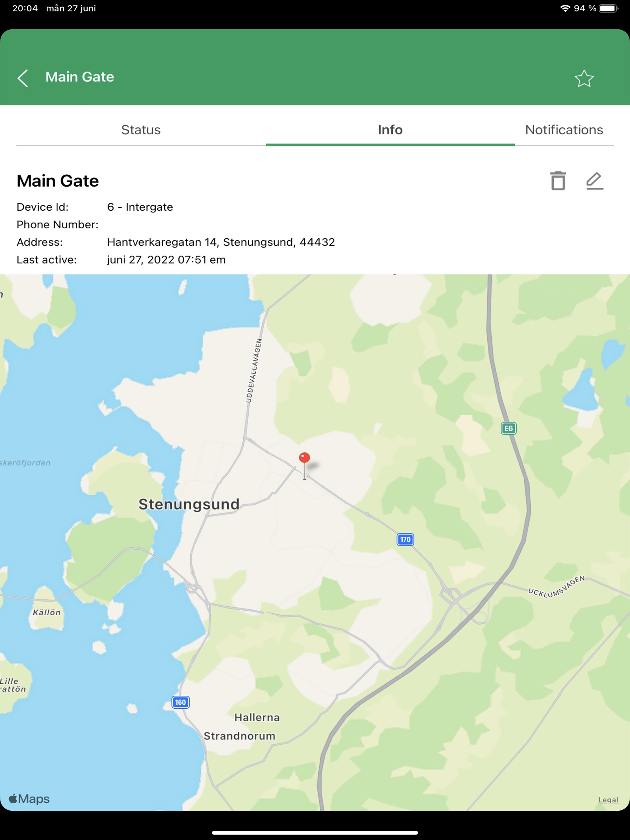Image resolution: width=630 pixels, height=840 pixels.
Task: Tap the battery status icon
Action: [608, 8]
